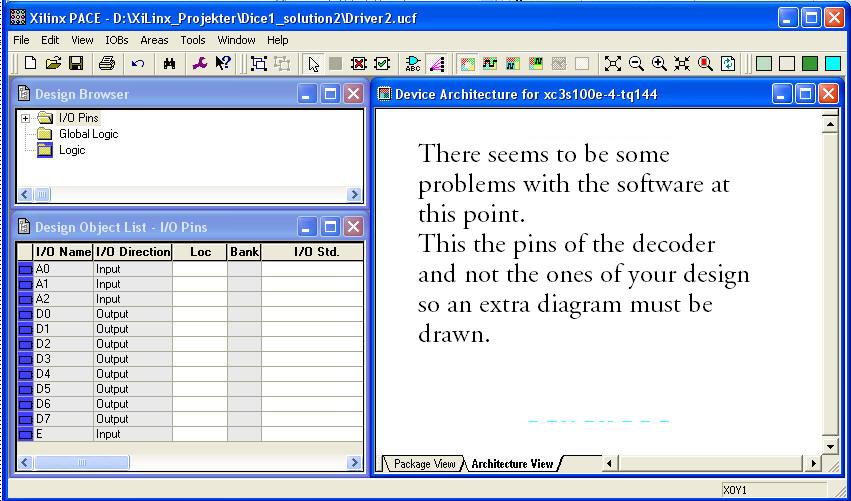The width and height of the screenshot is (851, 501).
Task: Select the D3 pin row
Action: pyautogui.click(x=190, y=359)
